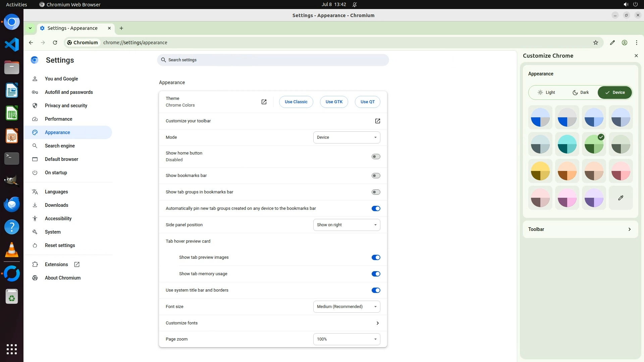Expand the Toolbar section chevron
Viewport: 644px width, 362px height.
coord(630,229)
